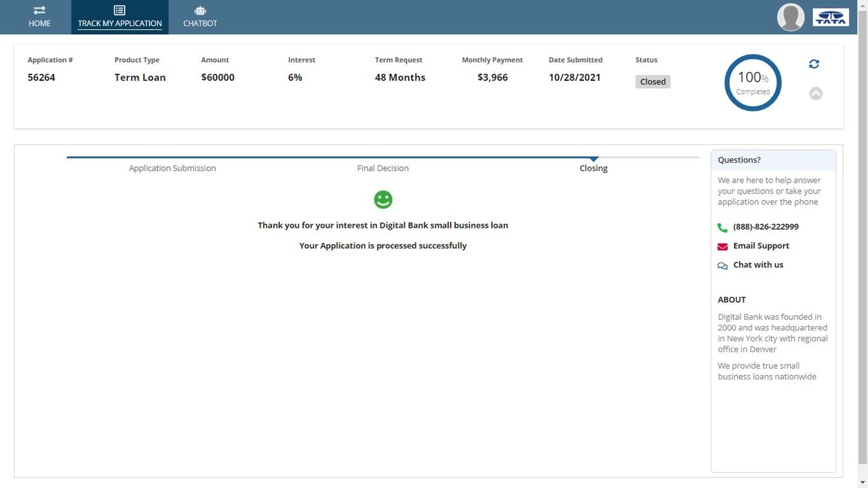Click the Closed status badge
The height and width of the screenshot is (488, 868).
(x=653, y=82)
